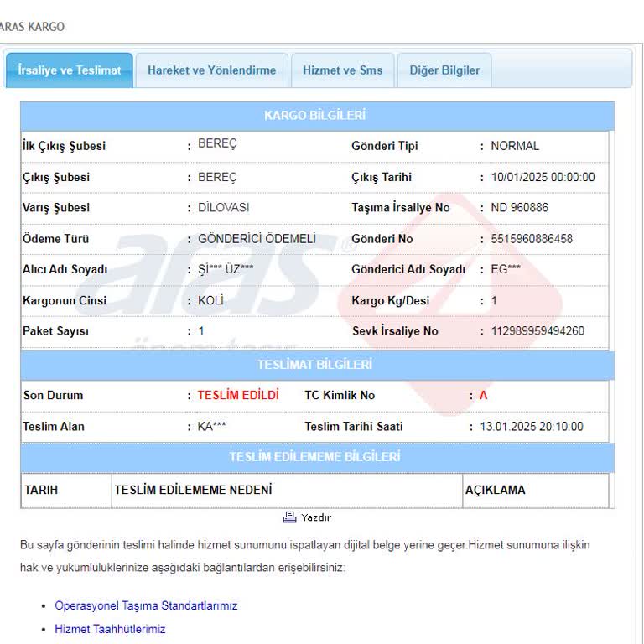Click the Gönderi No 5515960886458
The height and width of the screenshot is (644, 644).
(x=532, y=239)
